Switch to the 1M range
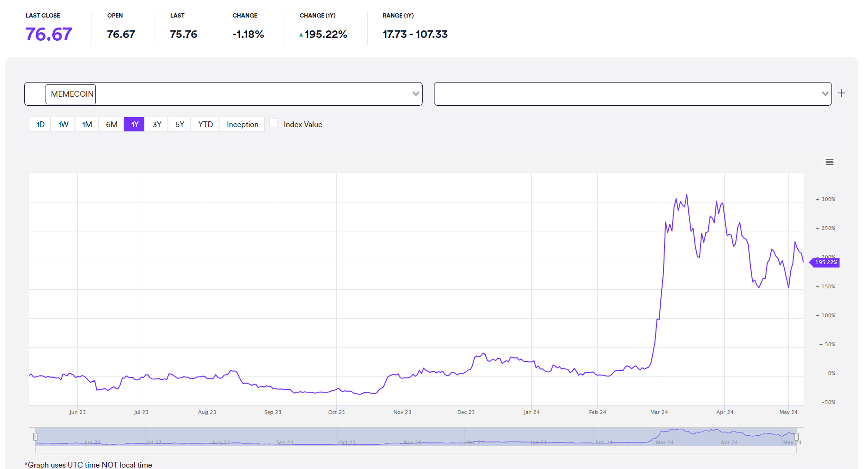The width and height of the screenshot is (868, 469). tap(87, 124)
